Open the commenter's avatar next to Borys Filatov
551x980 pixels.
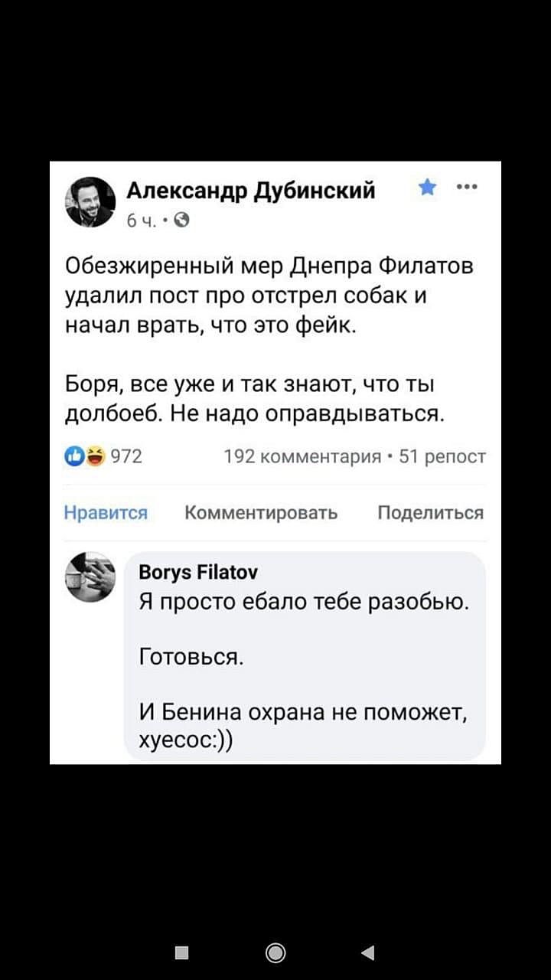coord(90,577)
